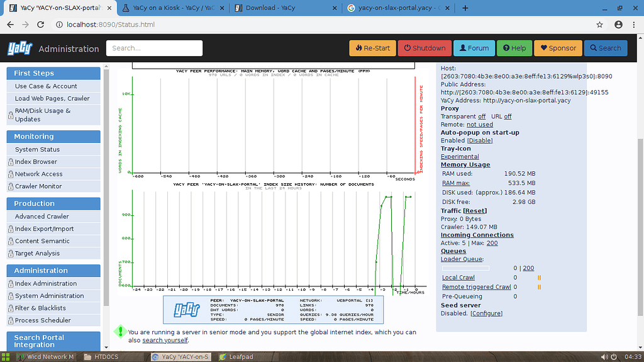Open System Status menu item
The width and height of the screenshot is (644, 362).
tap(53, 149)
